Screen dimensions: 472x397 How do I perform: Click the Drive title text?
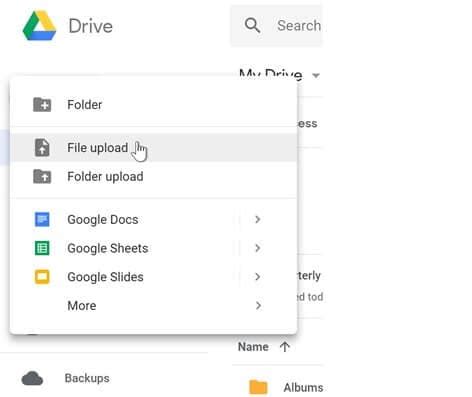[x=90, y=26]
